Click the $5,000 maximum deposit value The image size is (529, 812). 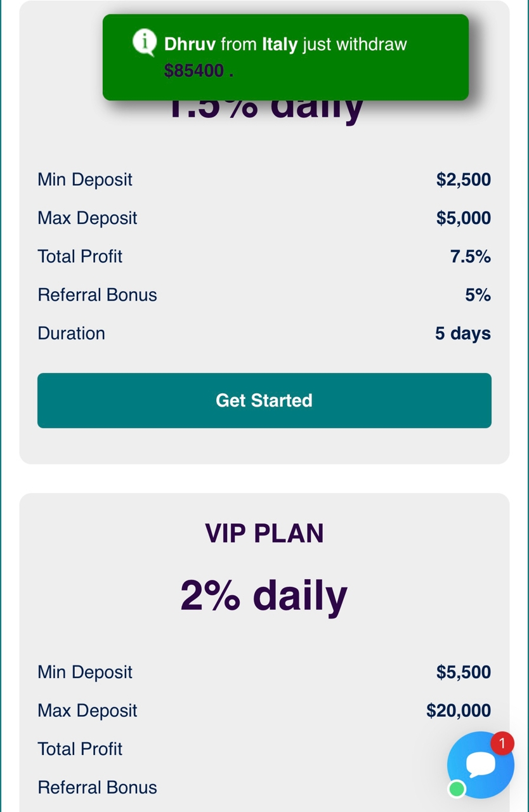pos(463,218)
